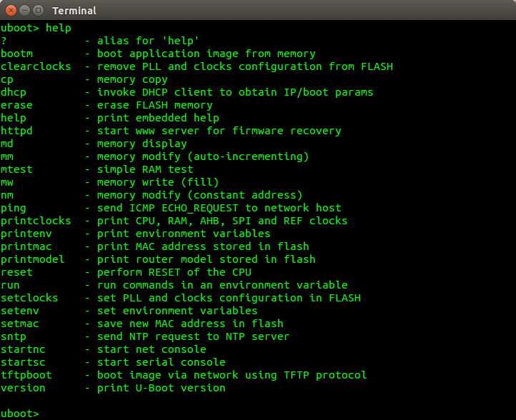Click the Terminal title bar text
Screen dimensions: 516x420
(x=74, y=11)
